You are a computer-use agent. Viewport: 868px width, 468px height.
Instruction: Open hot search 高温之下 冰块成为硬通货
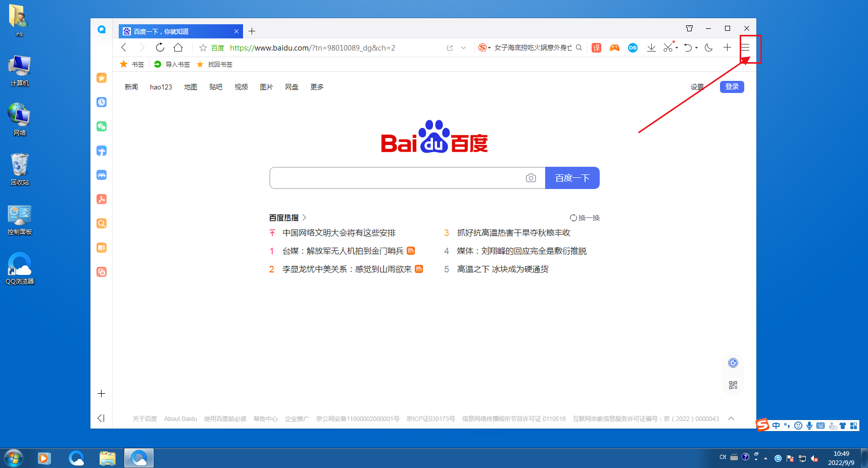tap(503, 269)
